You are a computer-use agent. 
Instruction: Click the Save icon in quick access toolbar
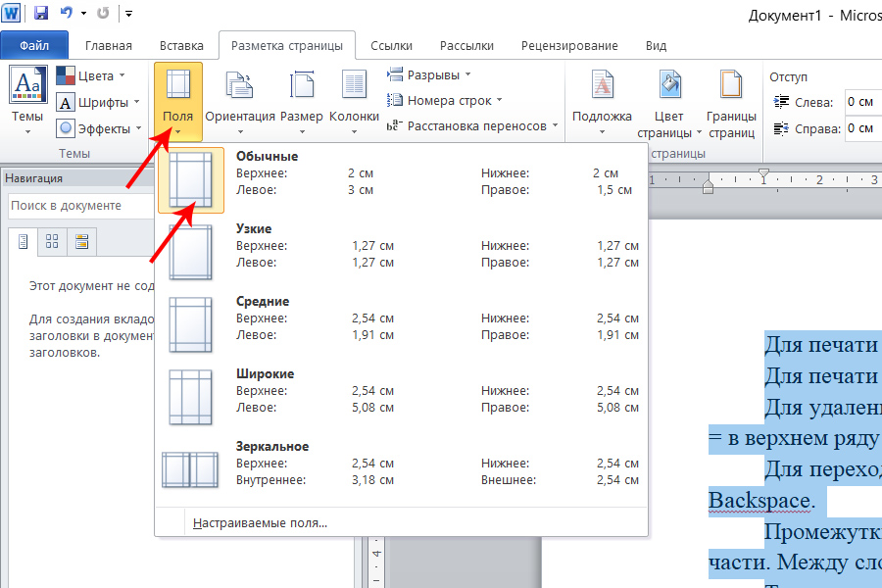point(41,14)
